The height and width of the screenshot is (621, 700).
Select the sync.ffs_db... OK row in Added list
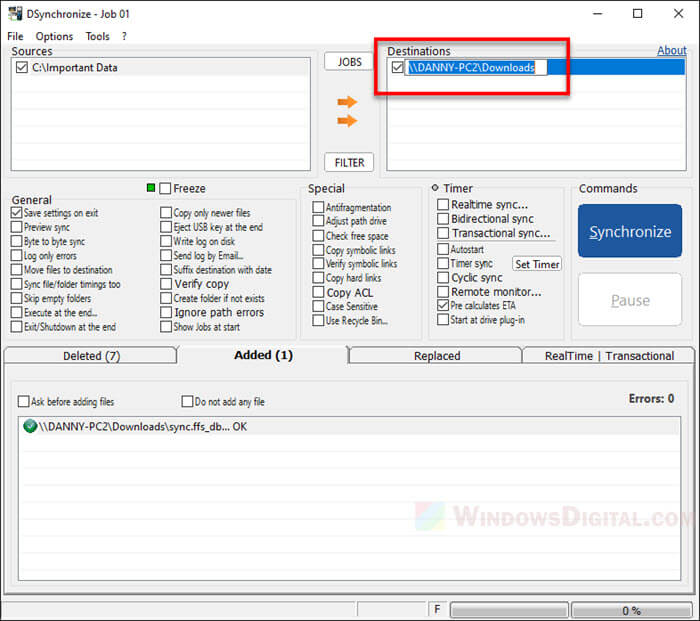tap(350, 426)
